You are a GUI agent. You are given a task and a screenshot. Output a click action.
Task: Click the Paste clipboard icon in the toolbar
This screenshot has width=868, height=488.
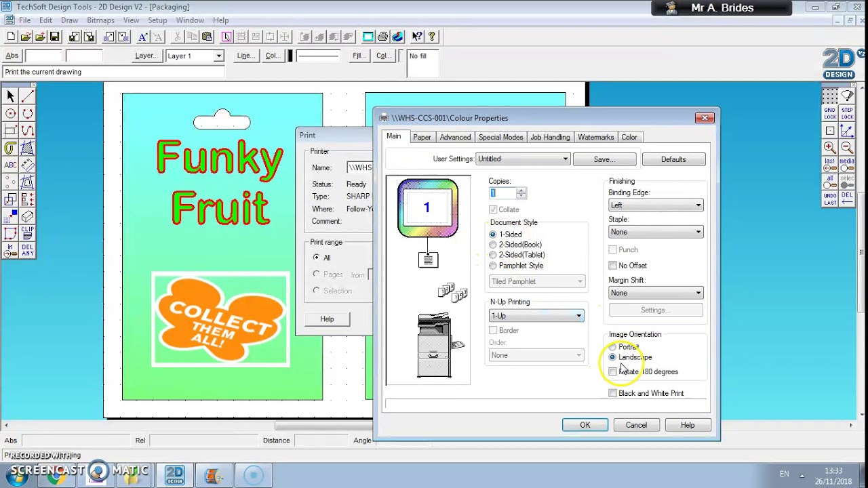(207, 37)
